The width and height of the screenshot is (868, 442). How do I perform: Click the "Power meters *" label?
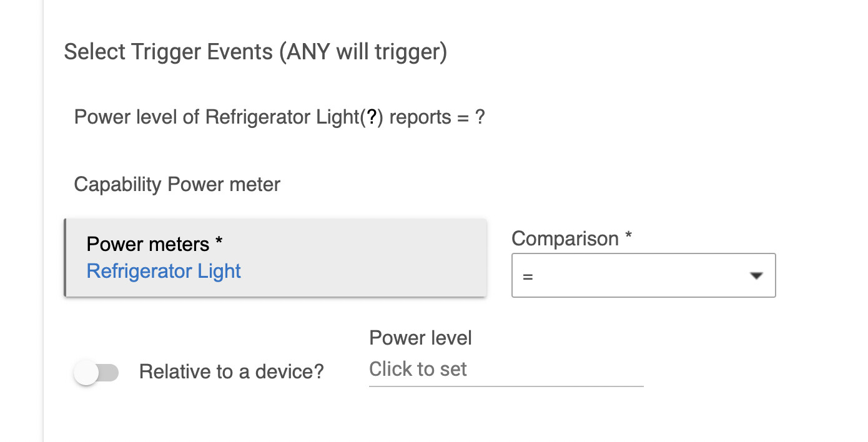[x=154, y=244]
